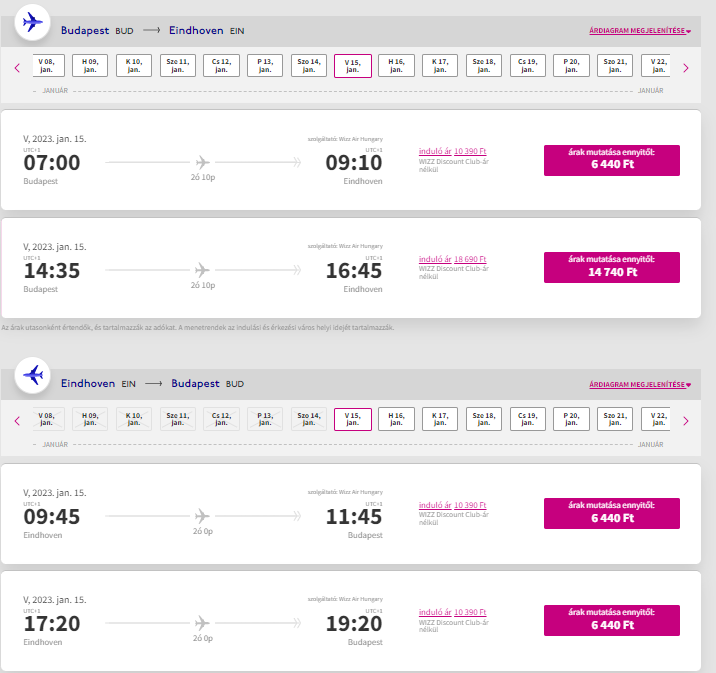Open induló ár link for 07:00 flight
Screen dimensions: 716x673
[x=453, y=151]
